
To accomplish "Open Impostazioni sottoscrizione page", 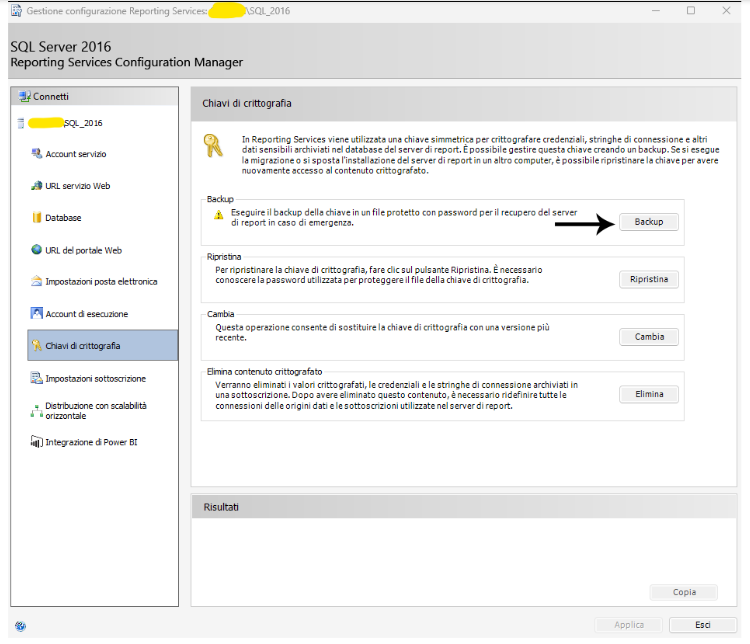I will click(95, 378).
